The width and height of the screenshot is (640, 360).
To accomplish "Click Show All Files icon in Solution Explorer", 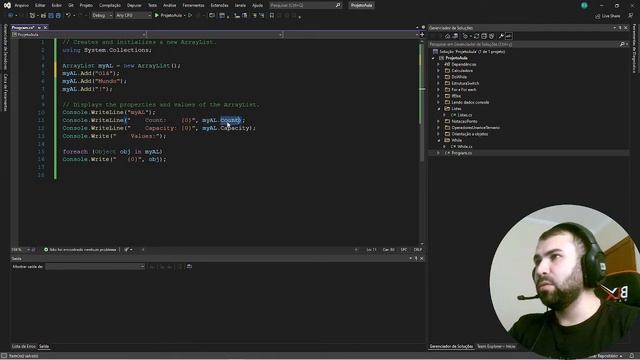I will click(x=491, y=36).
